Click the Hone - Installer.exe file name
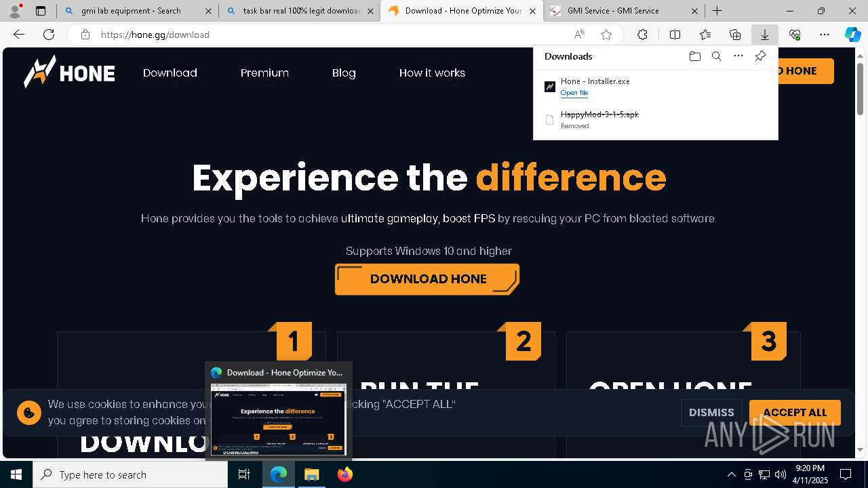868x488 pixels. click(x=595, y=81)
